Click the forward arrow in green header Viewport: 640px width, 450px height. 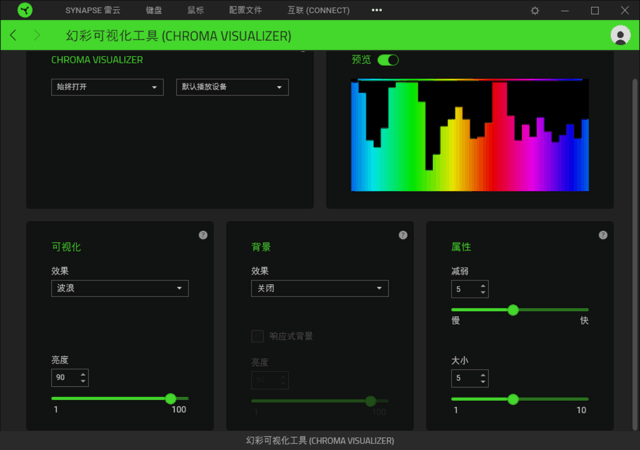pyautogui.click(x=37, y=35)
